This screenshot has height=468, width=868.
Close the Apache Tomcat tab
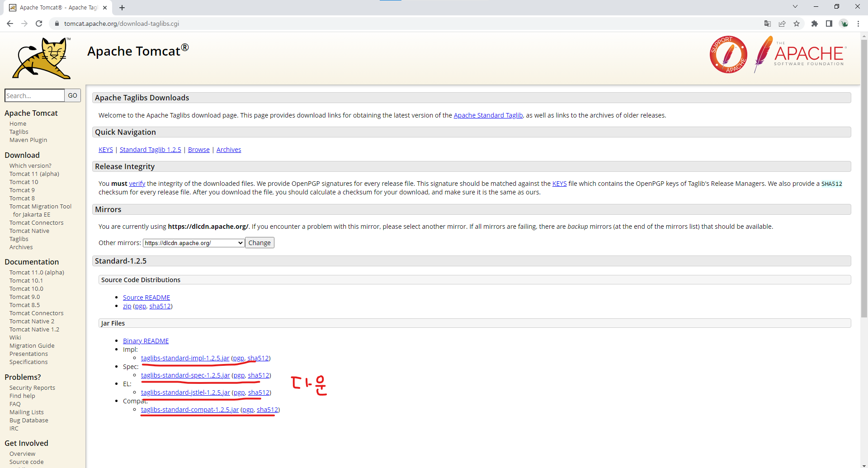coord(105,8)
